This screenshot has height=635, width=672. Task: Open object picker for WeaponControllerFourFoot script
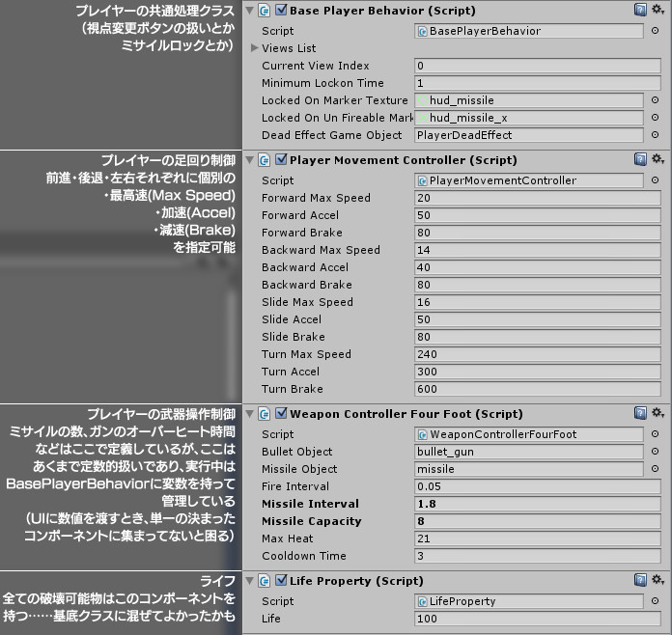click(655, 433)
